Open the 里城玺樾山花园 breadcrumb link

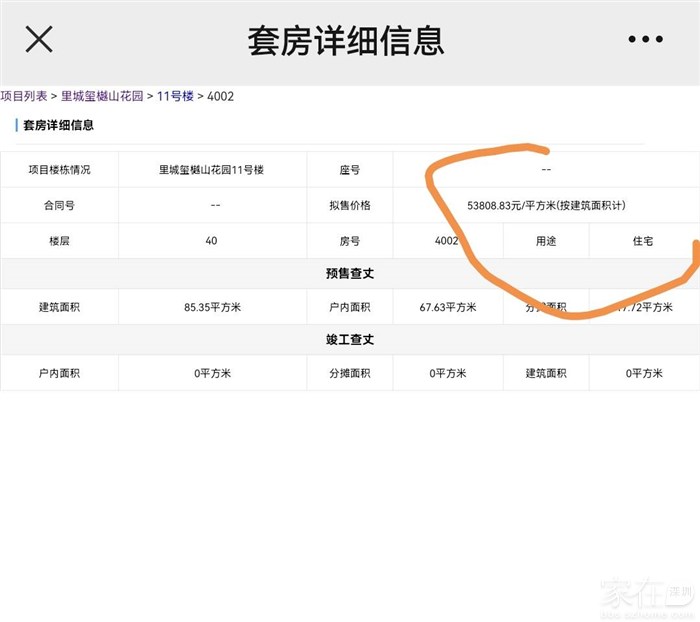click(103, 97)
